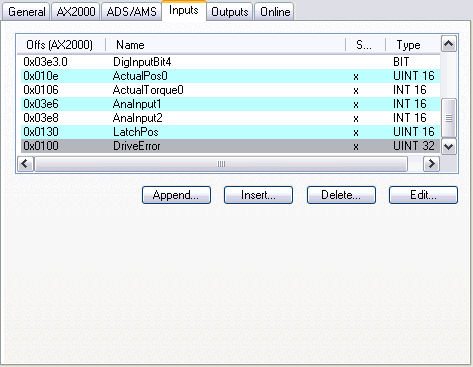The width and height of the screenshot is (473, 367).
Task: Select the ActualPos0 entry
Action: [230, 76]
